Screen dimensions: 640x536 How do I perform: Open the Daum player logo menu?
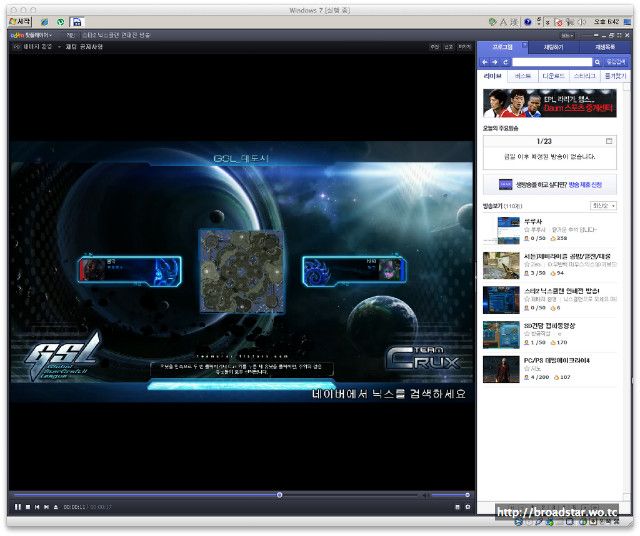coord(31,36)
